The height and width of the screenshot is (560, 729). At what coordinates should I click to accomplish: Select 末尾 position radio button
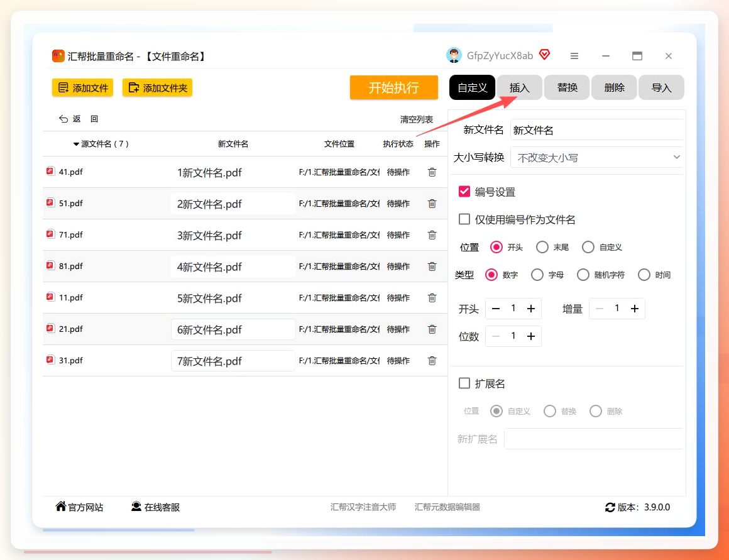click(x=542, y=247)
